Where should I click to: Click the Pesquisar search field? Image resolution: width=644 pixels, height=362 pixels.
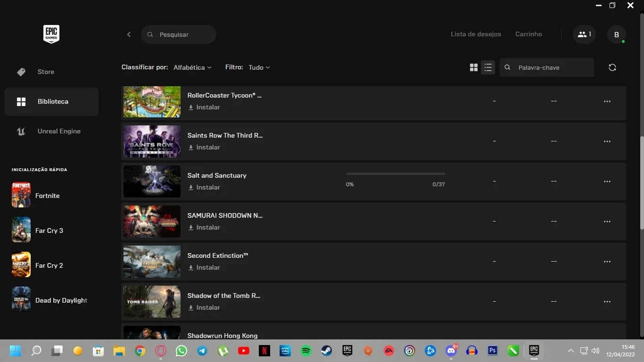pos(179,34)
